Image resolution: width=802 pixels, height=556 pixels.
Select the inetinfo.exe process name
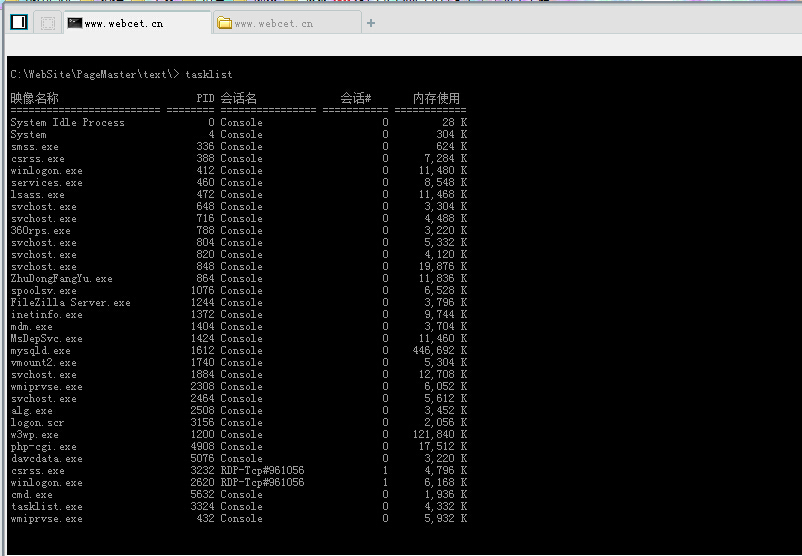[47, 315]
